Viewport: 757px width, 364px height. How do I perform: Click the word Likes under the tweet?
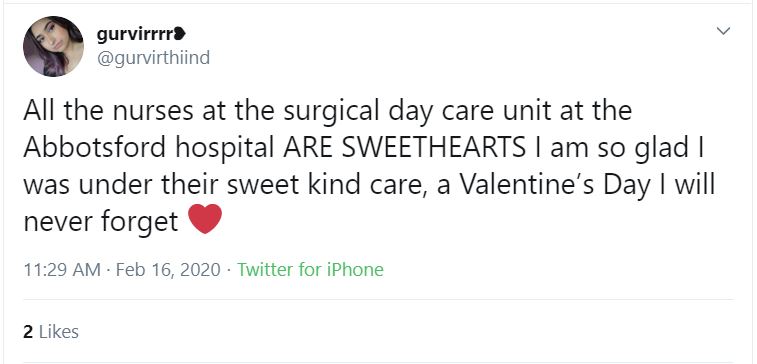tap(58, 332)
